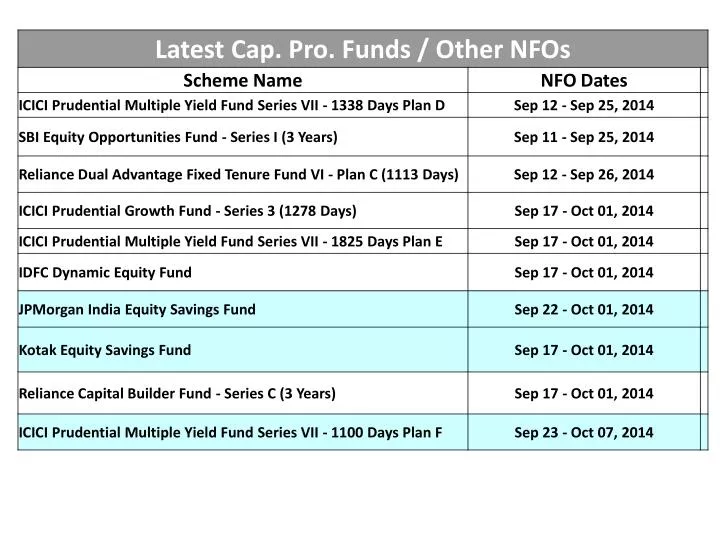Viewport: 720px width, 540px height.
Task: Select the IDFC Dynamic Equity Fund row
Action: pyautogui.click(x=105, y=272)
